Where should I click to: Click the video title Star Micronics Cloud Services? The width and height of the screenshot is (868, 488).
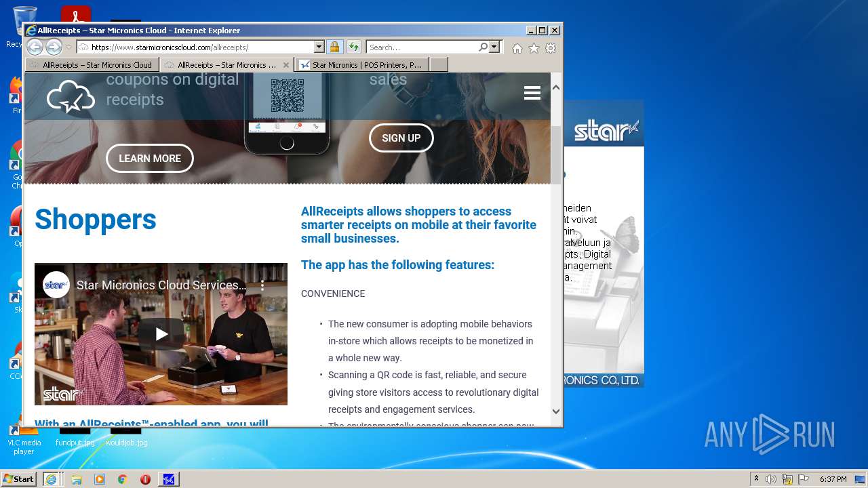click(161, 285)
